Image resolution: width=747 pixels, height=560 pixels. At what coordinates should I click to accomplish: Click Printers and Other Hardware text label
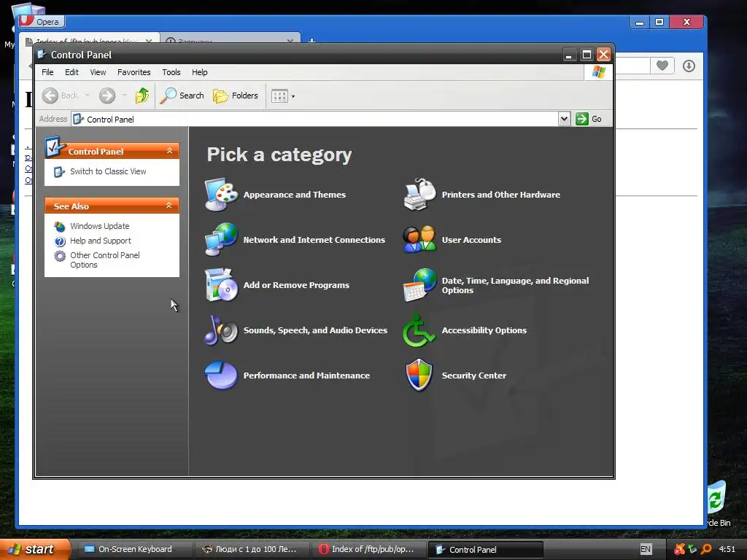tap(500, 195)
